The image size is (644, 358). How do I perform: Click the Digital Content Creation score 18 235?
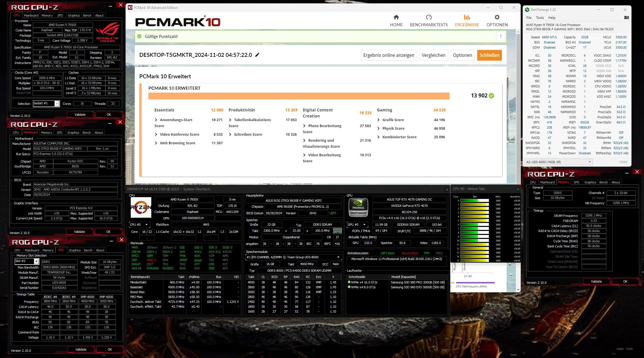pos(365,113)
